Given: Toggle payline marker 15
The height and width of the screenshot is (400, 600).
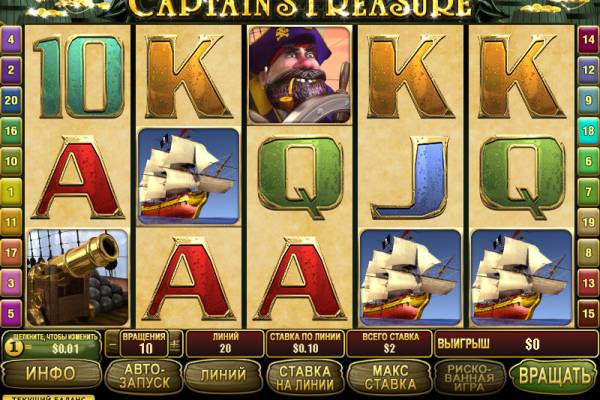Looking at the screenshot, I should pyautogui.click(x=588, y=313).
